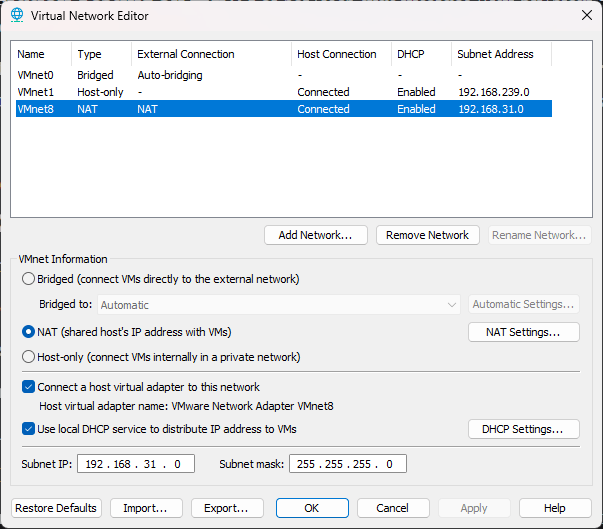Toggle Use local DHCP service checkbox
This screenshot has height=529, width=603.
29,429
